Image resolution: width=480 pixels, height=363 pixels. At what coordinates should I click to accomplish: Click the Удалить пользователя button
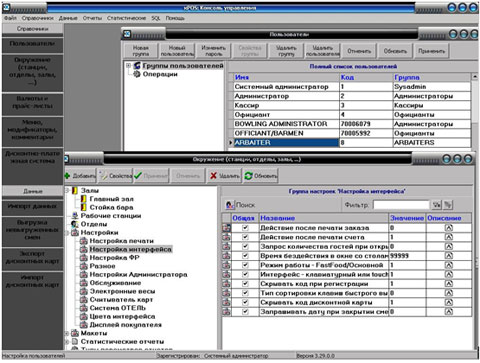[323, 51]
